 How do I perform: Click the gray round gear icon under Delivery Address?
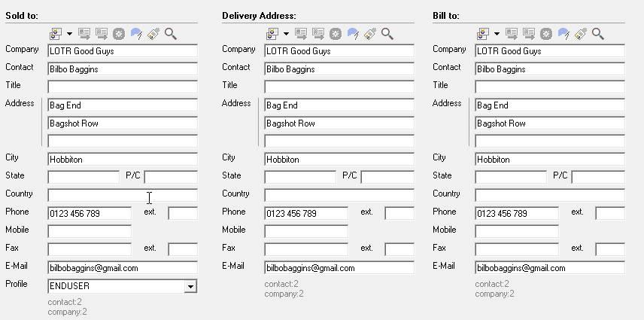click(x=336, y=34)
